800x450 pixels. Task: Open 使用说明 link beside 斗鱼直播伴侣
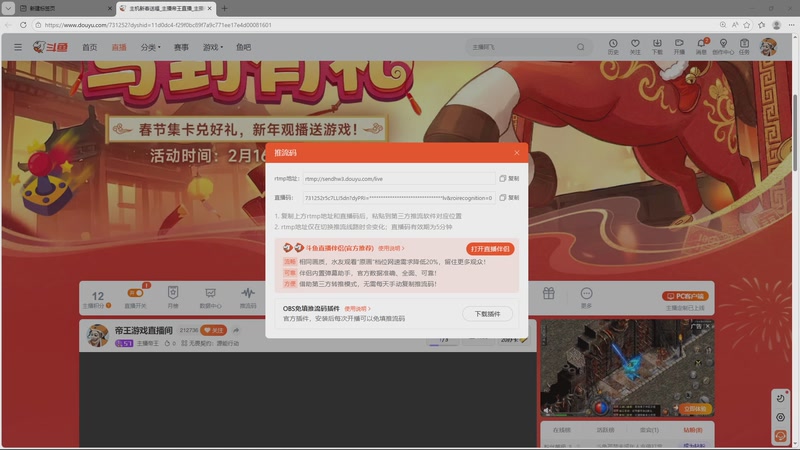pos(391,248)
